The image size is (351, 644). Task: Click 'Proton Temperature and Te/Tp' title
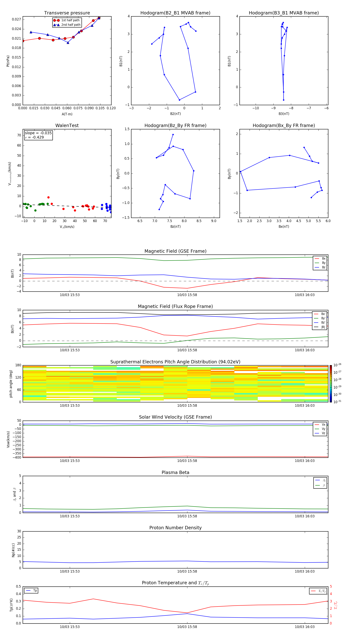click(x=175, y=583)
